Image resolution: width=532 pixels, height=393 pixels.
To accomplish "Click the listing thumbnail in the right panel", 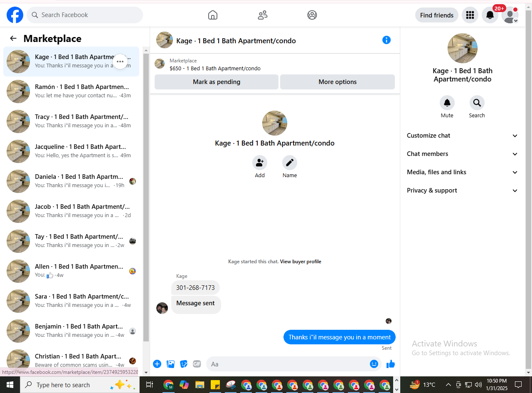I will point(462,48).
